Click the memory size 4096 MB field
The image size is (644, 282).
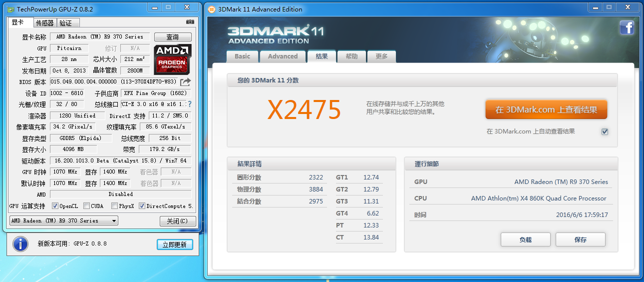pos(73,149)
